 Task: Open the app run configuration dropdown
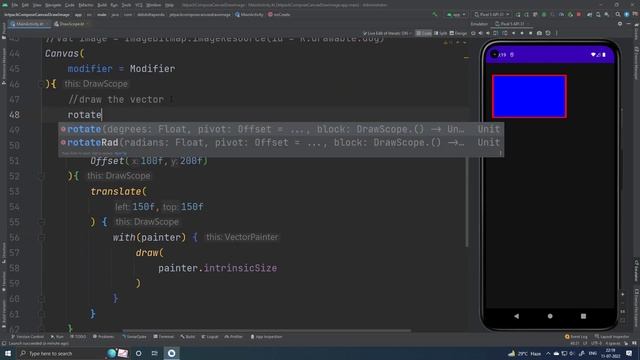456,15
